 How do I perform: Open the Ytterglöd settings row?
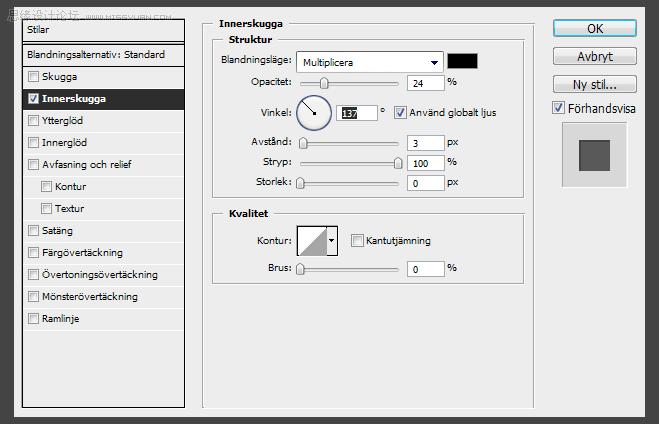103,121
